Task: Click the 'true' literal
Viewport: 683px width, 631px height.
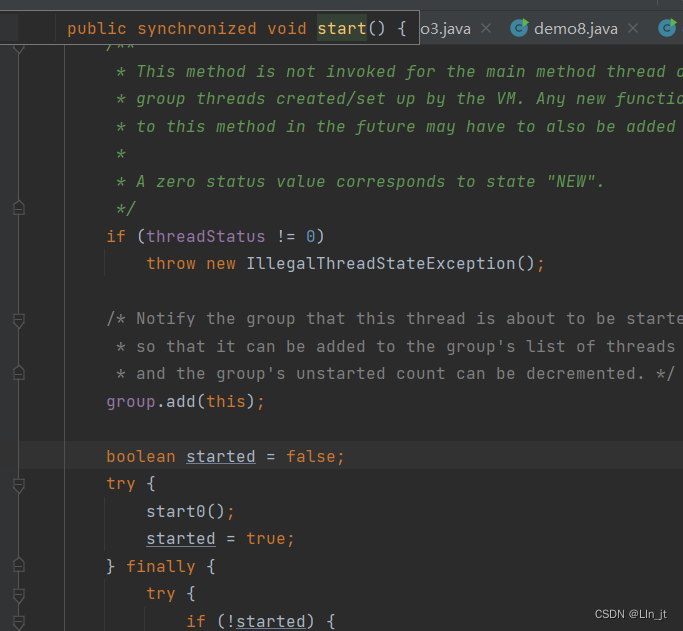Action: pos(266,539)
